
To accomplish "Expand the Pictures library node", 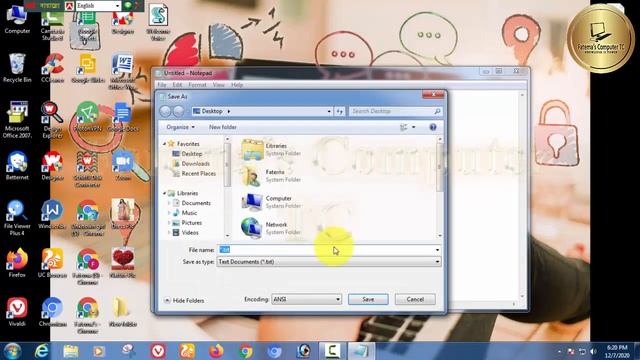I will click(x=169, y=223).
